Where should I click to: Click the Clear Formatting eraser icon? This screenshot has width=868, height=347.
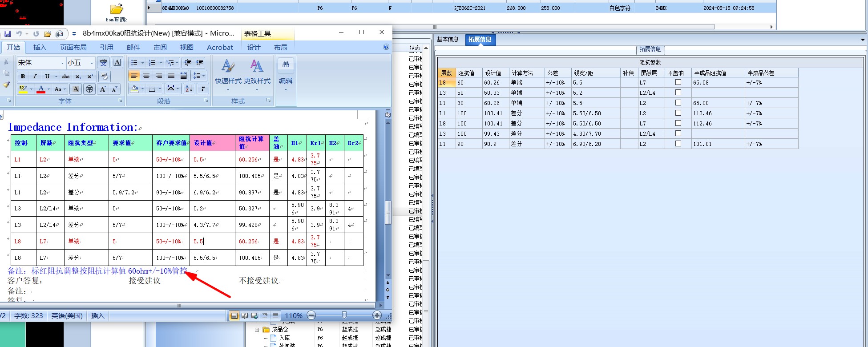click(x=105, y=77)
